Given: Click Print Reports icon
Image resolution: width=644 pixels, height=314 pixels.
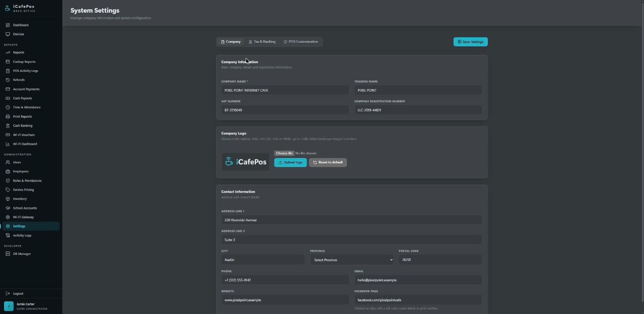Looking at the screenshot, I should tap(8, 117).
